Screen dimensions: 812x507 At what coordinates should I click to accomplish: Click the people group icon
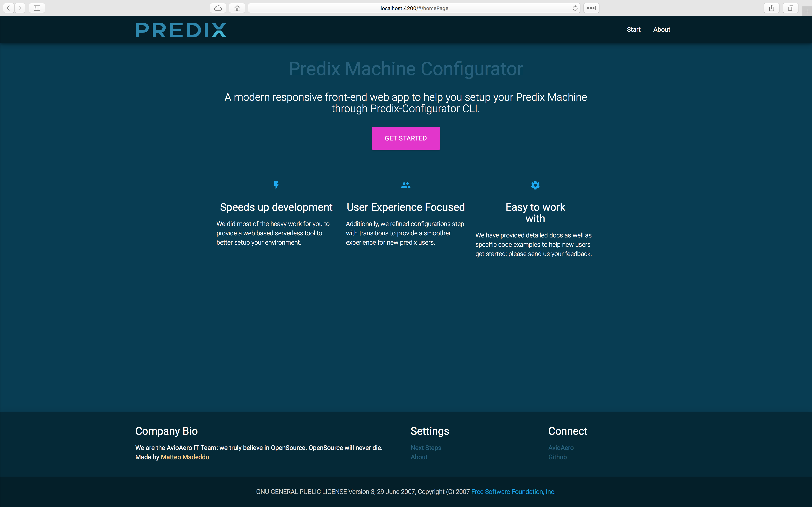[x=406, y=185]
